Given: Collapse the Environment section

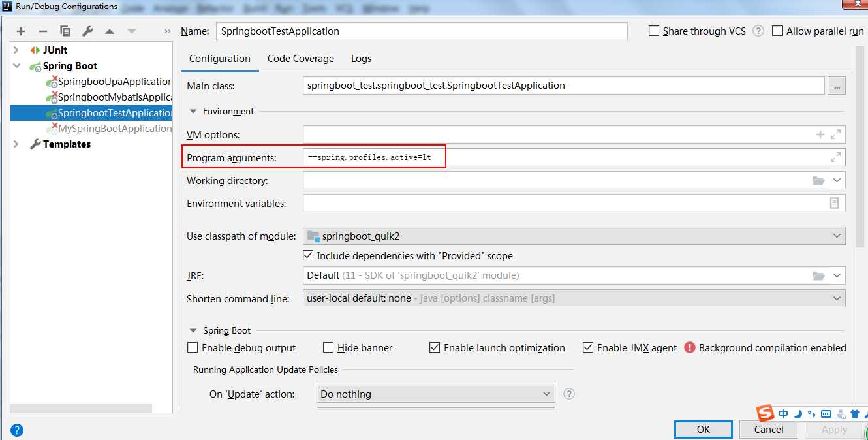Looking at the screenshot, I should pos(193,111).
